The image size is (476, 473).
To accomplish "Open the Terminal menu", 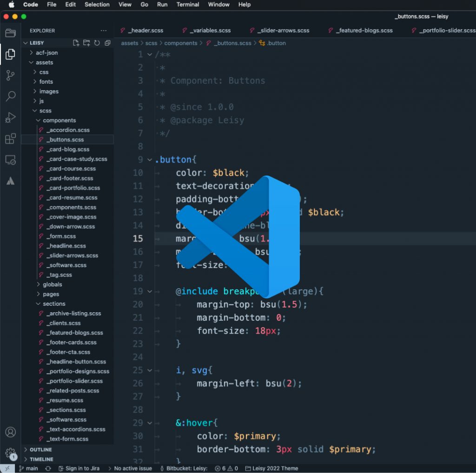I will pos(188,5).
